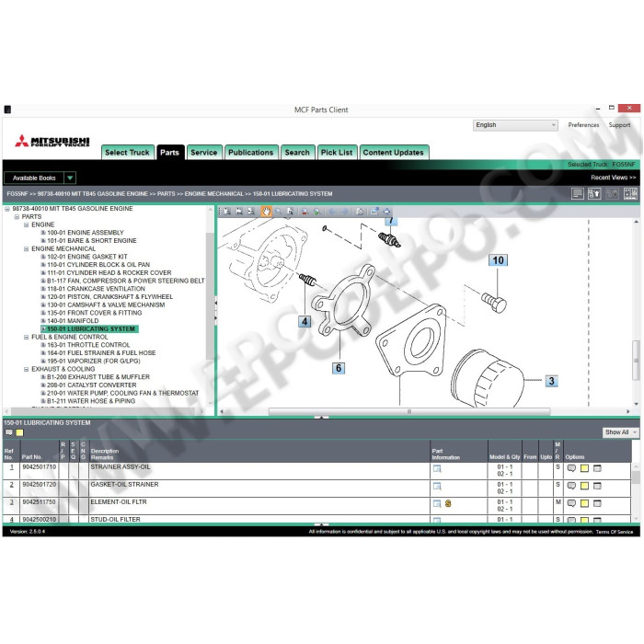Open Preferences
644x644 pixels.
click(583, 125)
